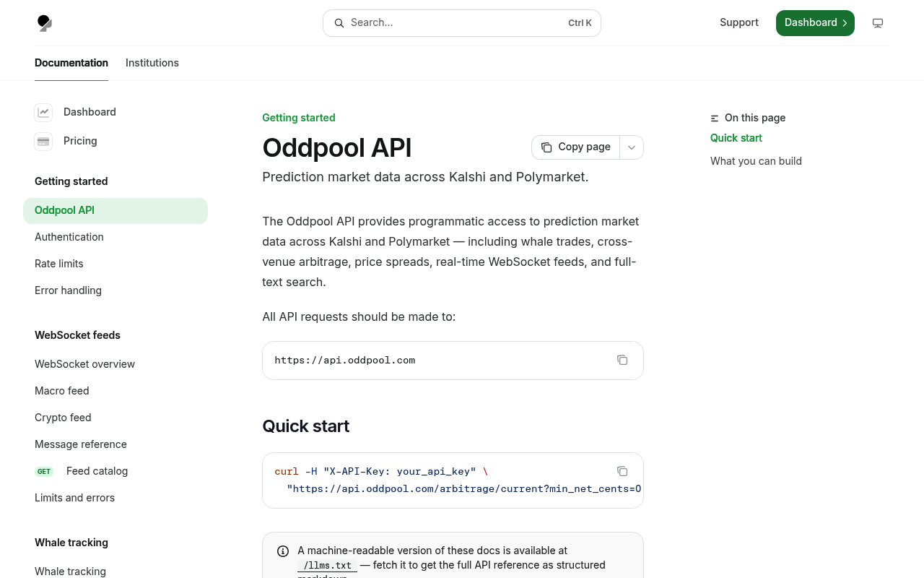
Task: Click the Whale tracking section header
Action: [x=71, y=543]
